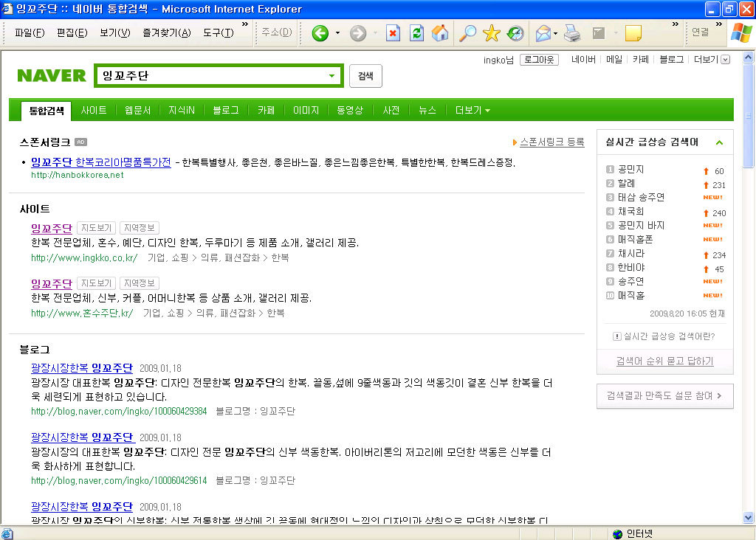Screen dimensions: 756x540
Task: Click the NAVER logo
Action: [52, 76]
